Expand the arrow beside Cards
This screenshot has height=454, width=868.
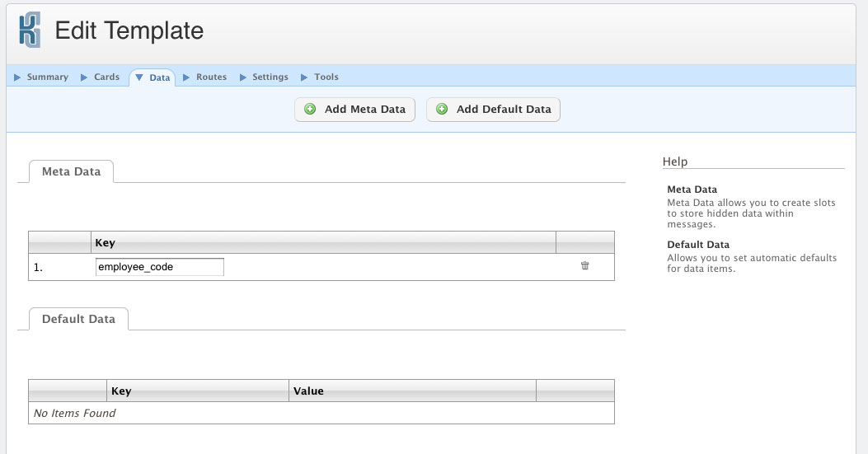pos(85,77)
